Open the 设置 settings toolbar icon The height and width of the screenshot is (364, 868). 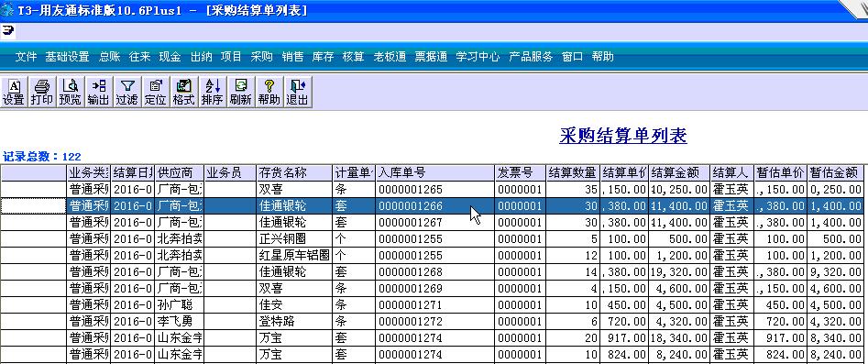point(14,92)
